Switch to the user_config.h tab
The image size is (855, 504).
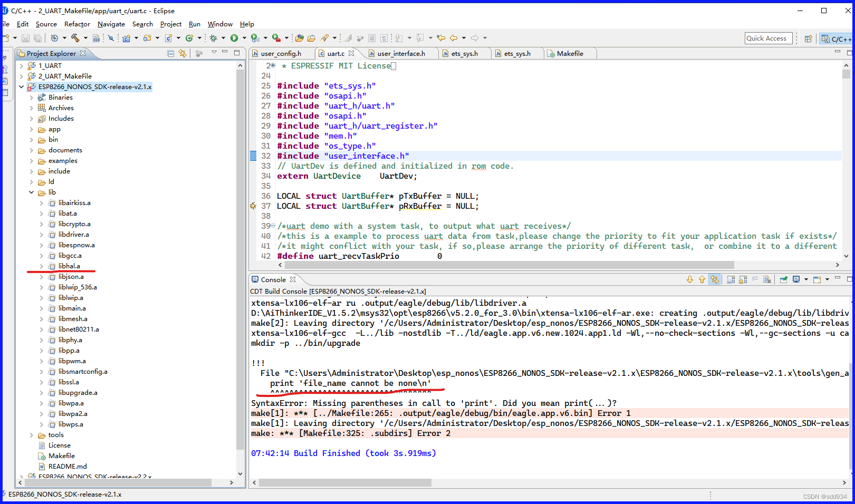pyautogui.click(x=281, y=53)
